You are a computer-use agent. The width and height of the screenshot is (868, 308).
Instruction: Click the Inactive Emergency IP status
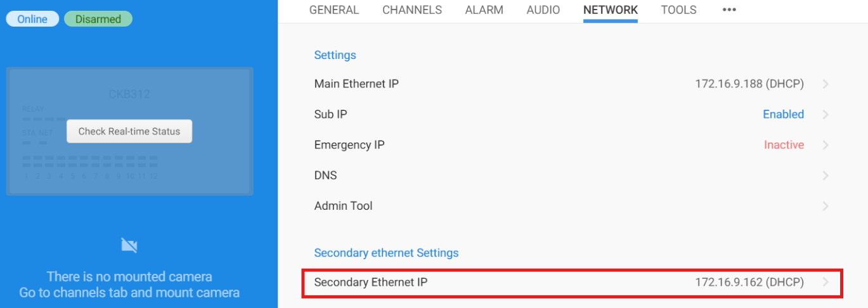[x=784, y=145]
